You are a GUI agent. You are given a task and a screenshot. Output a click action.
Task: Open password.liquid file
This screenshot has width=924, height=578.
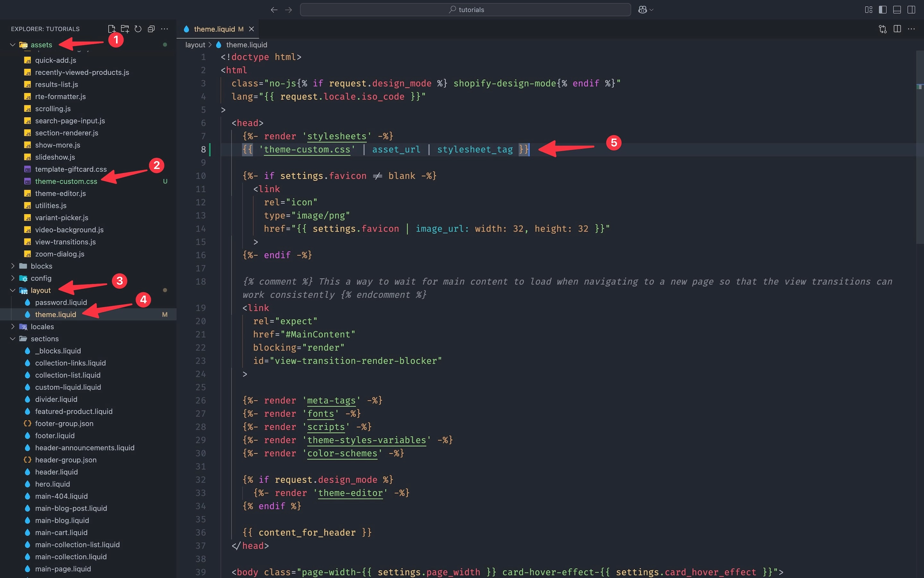61,302
